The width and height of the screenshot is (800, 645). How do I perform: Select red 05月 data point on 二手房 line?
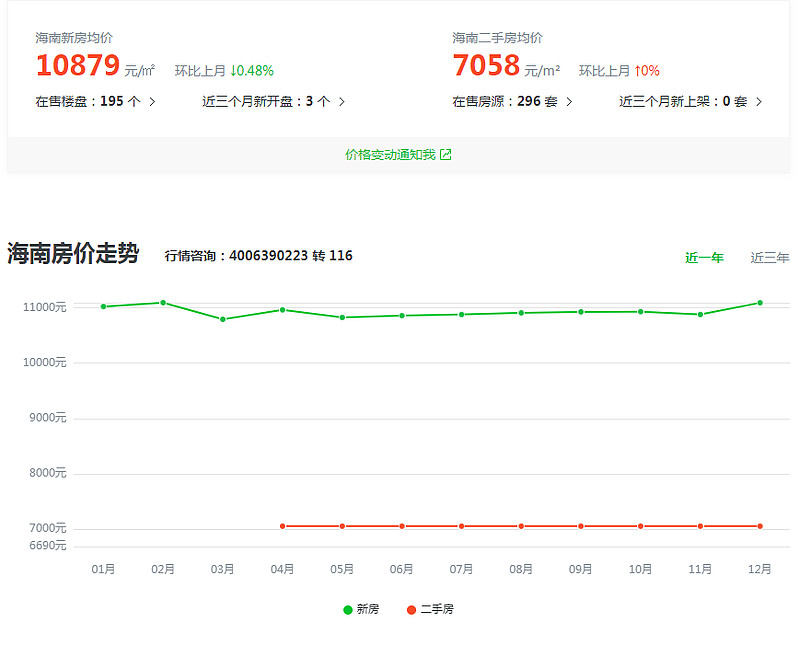click(x=342, y=526)
